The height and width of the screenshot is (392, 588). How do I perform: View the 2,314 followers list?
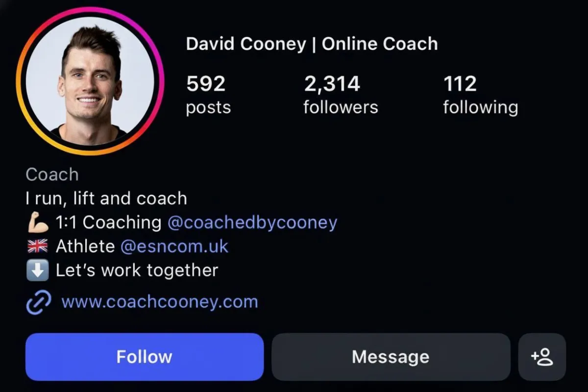(x=341, y=95)
